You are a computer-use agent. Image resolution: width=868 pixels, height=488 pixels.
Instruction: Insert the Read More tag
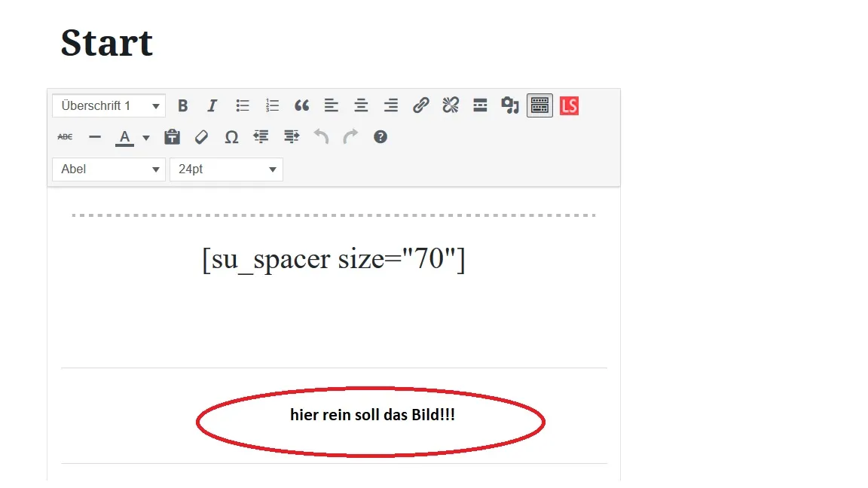click(x=481, y=105)
